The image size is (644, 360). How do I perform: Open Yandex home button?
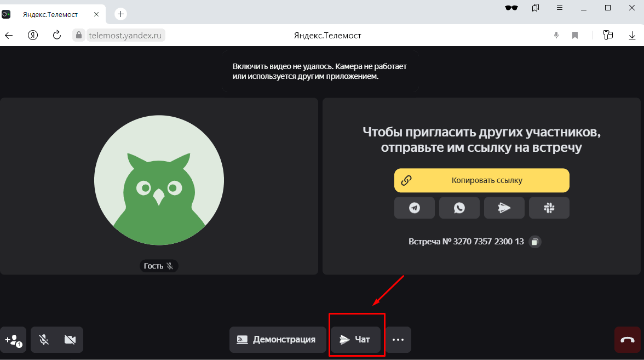click(33, 35)
